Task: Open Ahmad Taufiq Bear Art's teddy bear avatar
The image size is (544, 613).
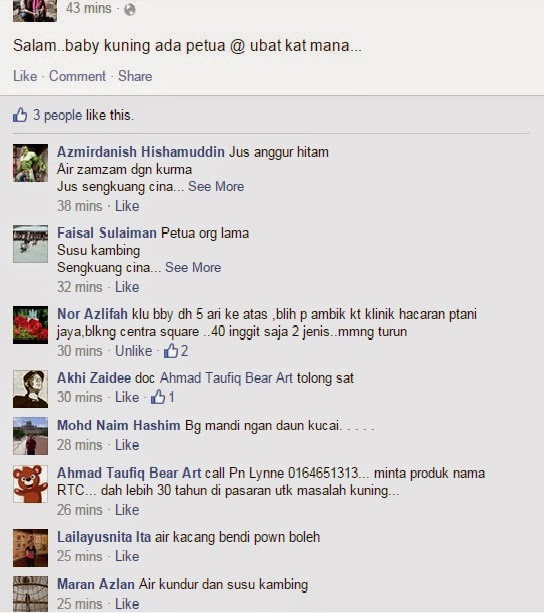Action: coord(30,484)
